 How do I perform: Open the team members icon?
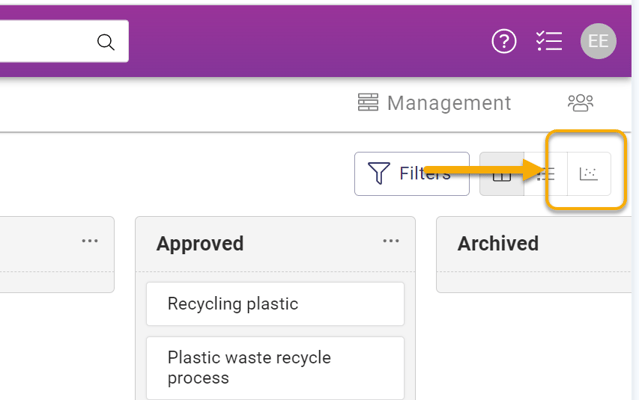(580, 103)
